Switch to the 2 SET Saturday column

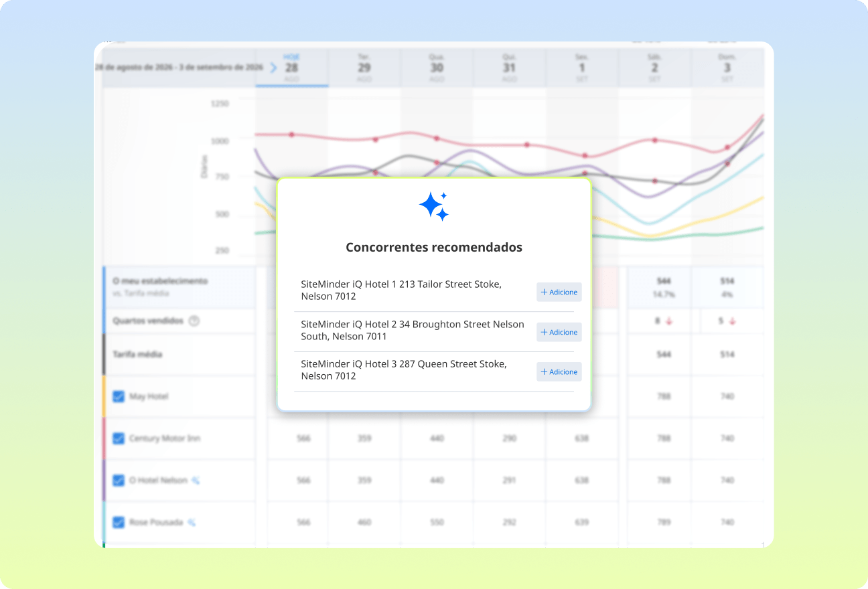(x=654, y=68)
